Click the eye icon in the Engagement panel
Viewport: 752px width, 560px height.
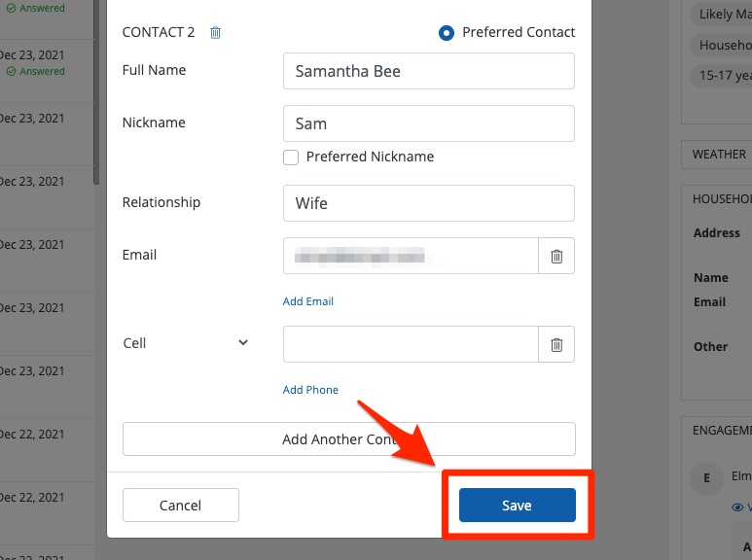(x=736, y=507)
